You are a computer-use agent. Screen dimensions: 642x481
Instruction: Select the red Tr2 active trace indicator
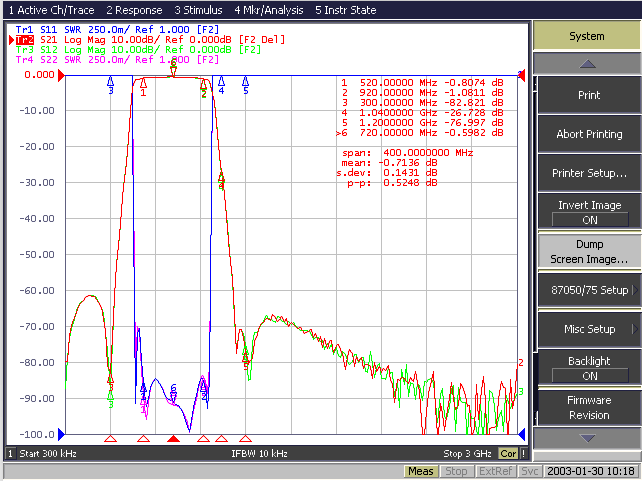25,40
